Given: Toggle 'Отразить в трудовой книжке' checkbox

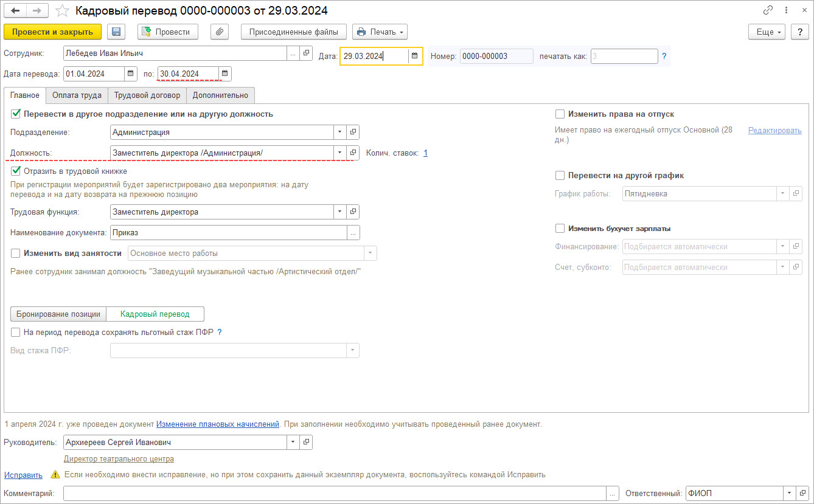Looking at the screenshot, I should coord(16,171).
